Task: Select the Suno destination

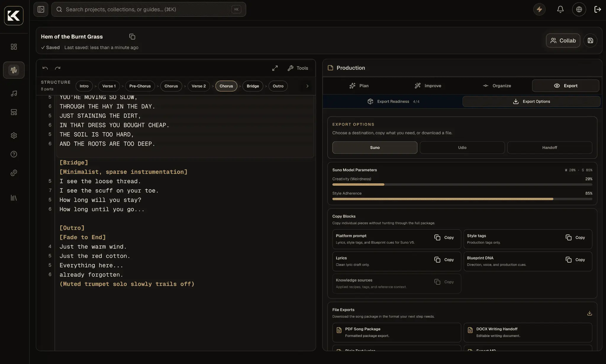Action: tap(375, 148)
